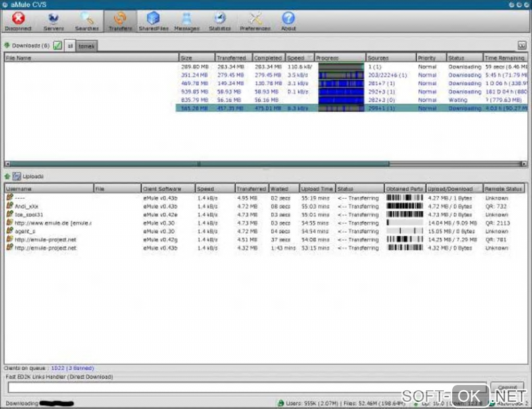The image size is (532, 409).
Task: Open the SharedFiles page
Action: point(153,21)
